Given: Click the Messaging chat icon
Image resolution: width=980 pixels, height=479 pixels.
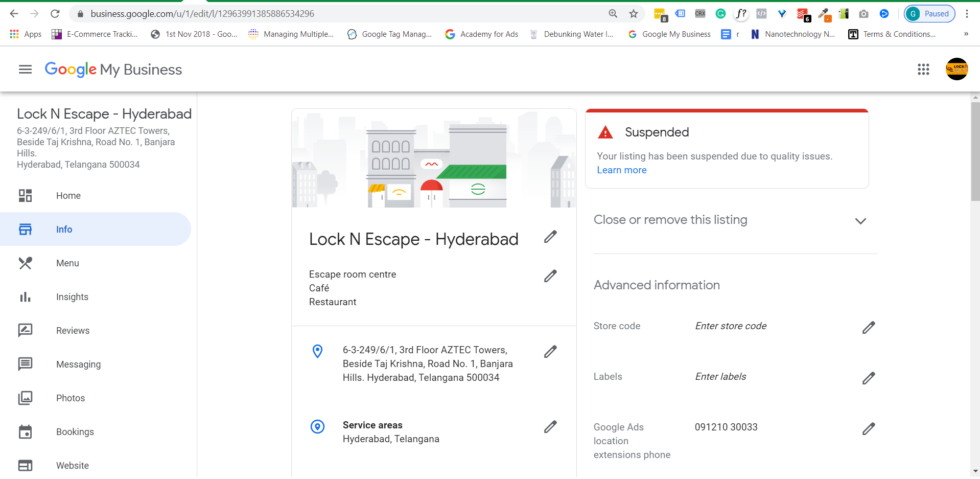Looking at the screenshot, I should click(x=25, y=364).
